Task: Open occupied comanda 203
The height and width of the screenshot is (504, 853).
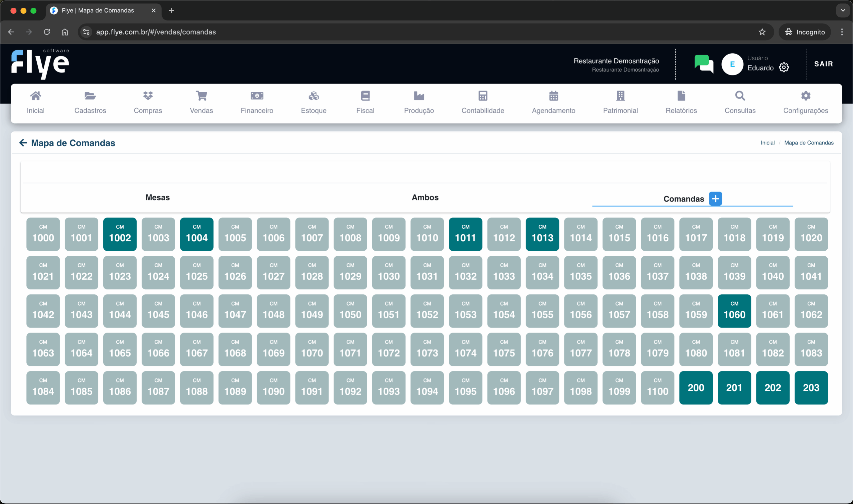Action: coord(811,388)
